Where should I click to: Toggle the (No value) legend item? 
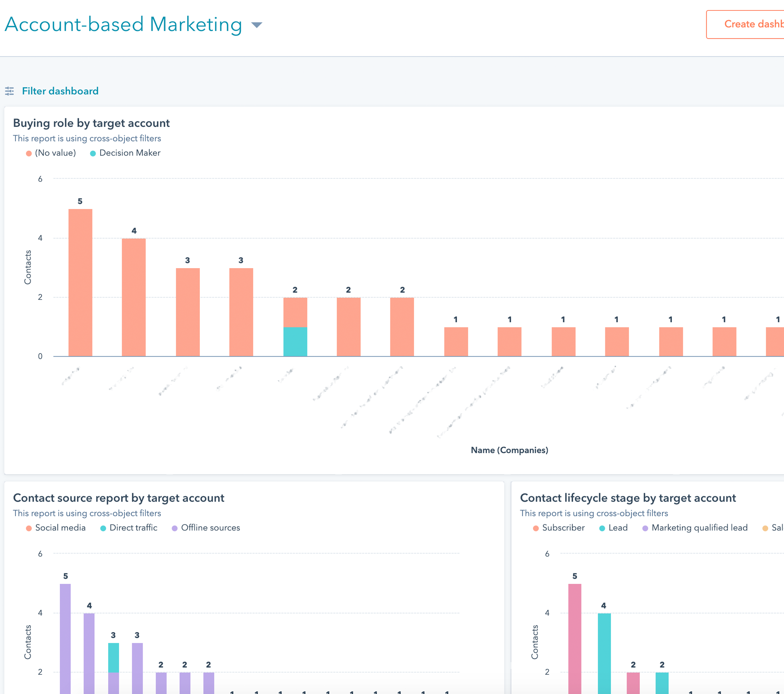[x=51, y=153]
